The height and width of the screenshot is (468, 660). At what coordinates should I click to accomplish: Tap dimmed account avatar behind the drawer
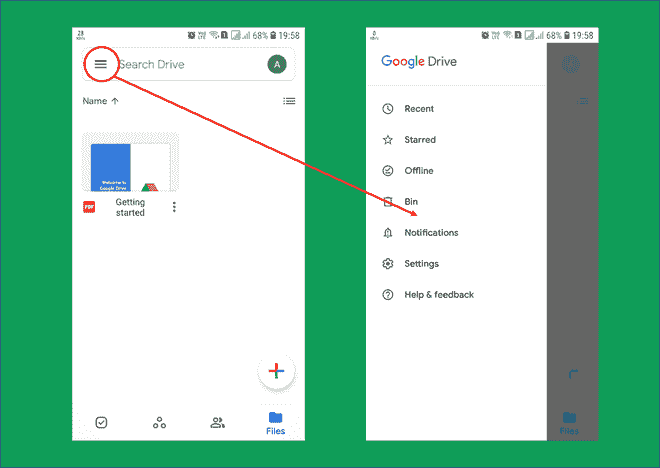571,64
